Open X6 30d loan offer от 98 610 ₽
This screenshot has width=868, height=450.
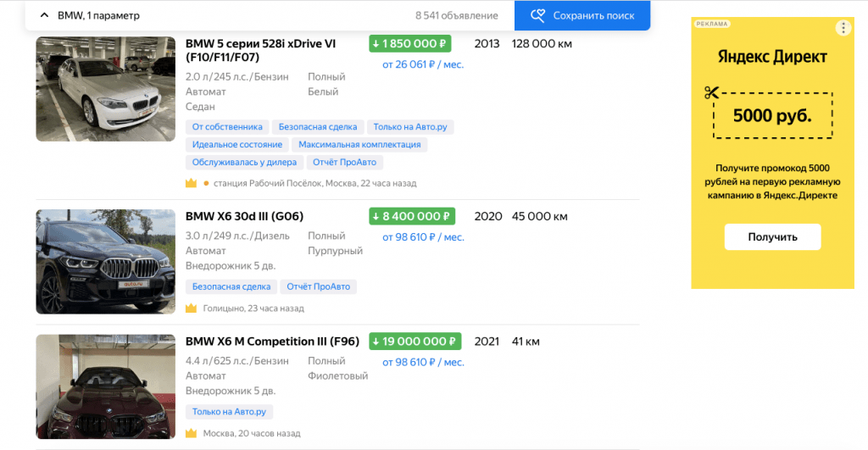click(423, 237)
